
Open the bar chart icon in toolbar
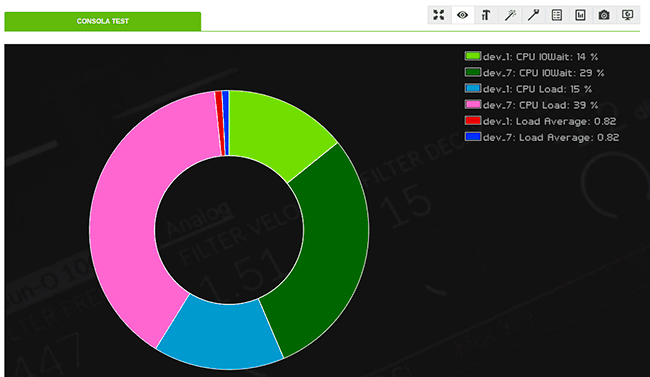580,15
